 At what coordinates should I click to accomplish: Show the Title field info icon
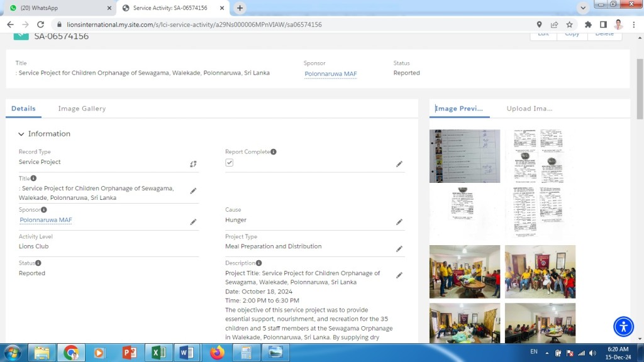34,178
